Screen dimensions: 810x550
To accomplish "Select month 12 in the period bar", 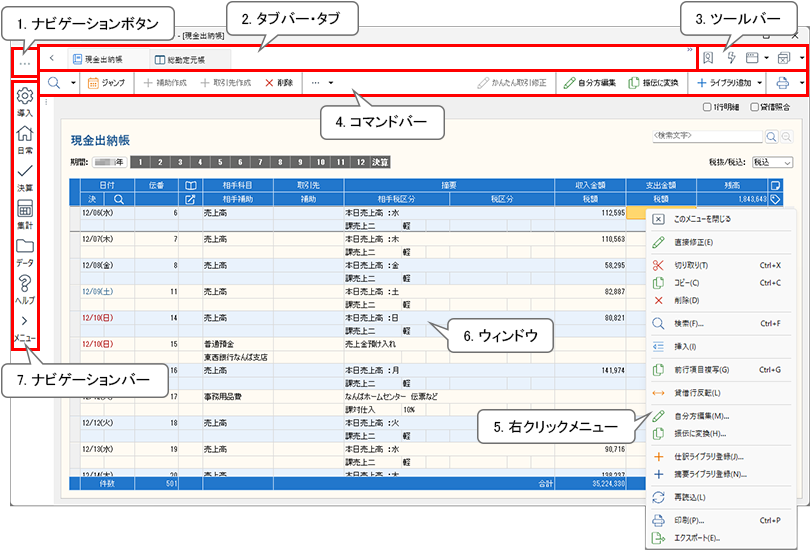I will [x=361, y=162].
